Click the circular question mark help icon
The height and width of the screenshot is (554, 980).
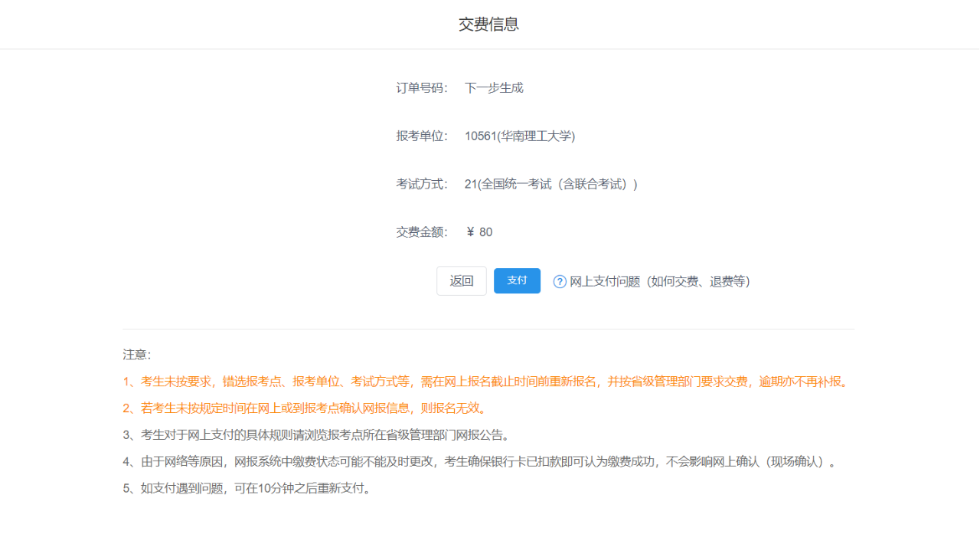[x=560, y=281]
